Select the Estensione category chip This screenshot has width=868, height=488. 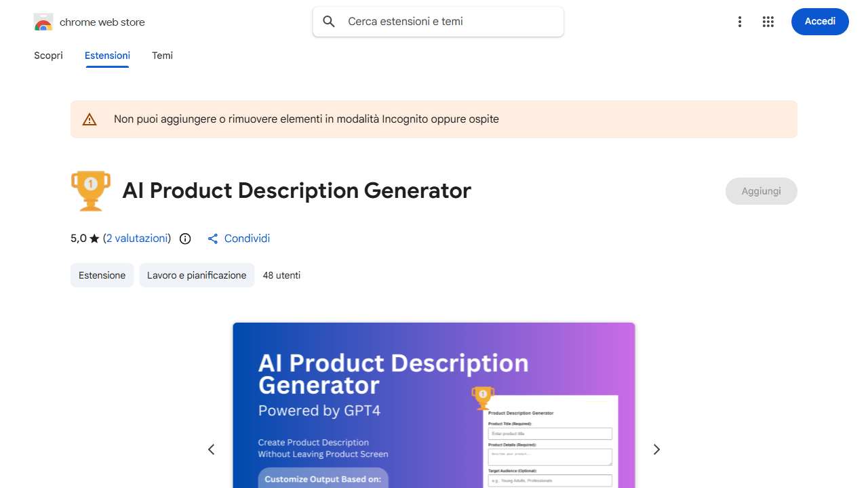102,275
